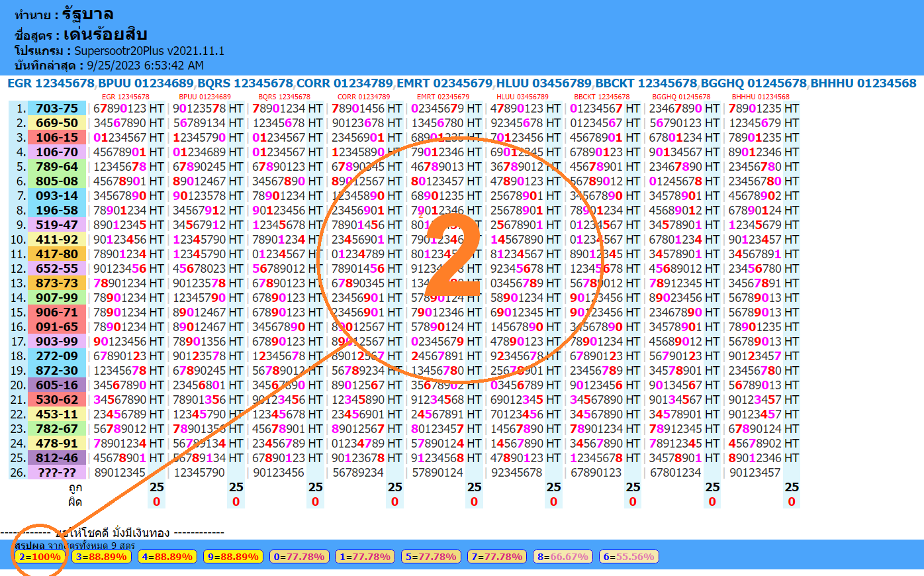Image resolution: width=924 pixels, height=576 pixels.
Task: Click draw result 530-62
Action: point(57,400)
